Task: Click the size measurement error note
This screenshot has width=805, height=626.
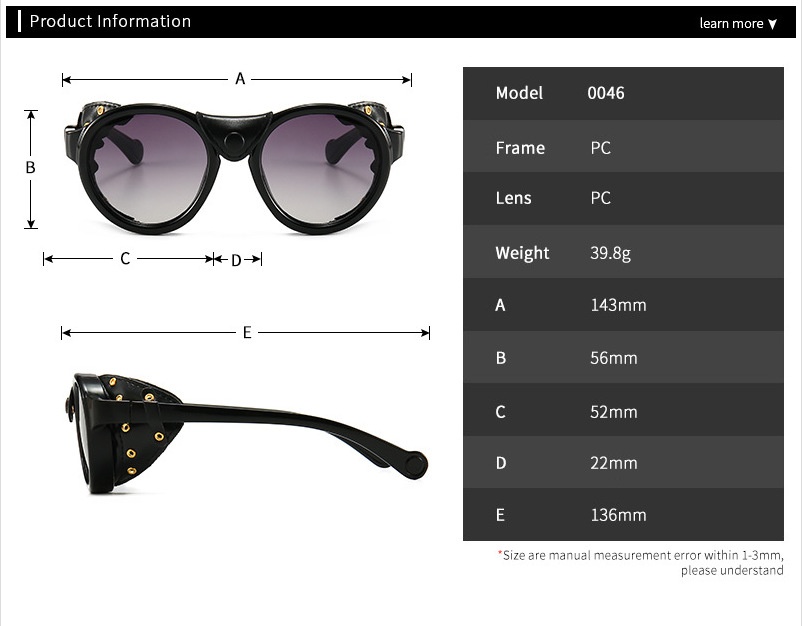Action: click(x=640, y=563)
